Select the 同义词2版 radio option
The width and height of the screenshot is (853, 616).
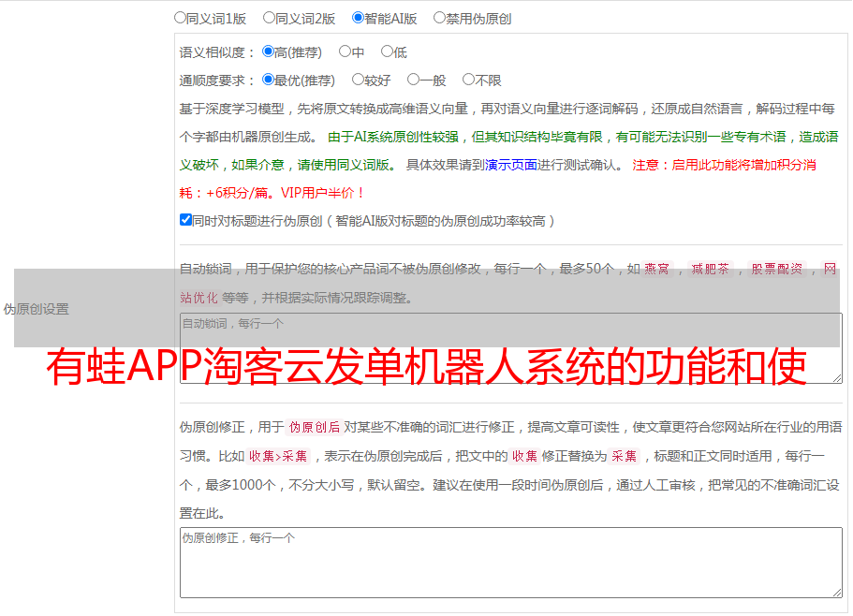click(270, 18)
